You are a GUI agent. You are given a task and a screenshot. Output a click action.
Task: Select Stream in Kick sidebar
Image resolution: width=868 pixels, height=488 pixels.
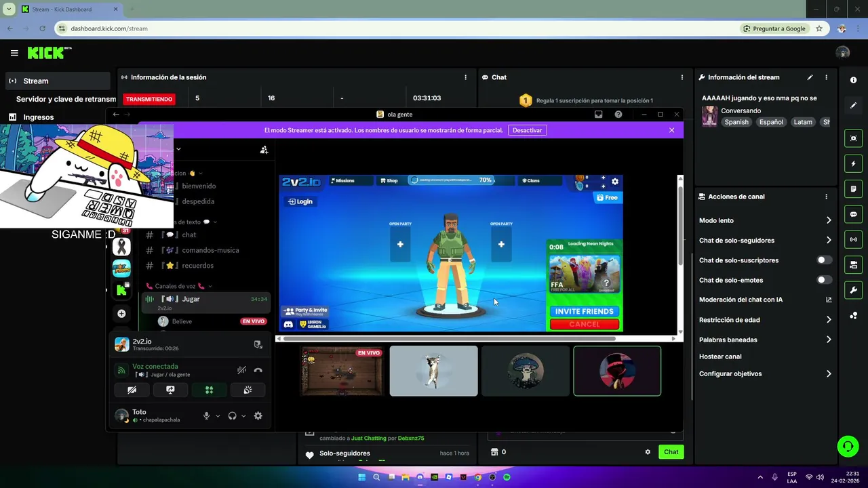pyautogui.click(x=58, y=81)
